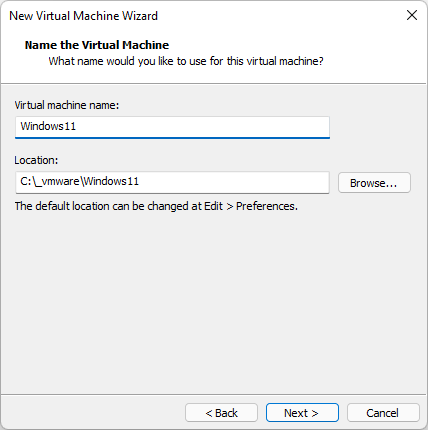Click the word 'Preferences' in hint text
Viewport: 428px width, 430px height.
[266, 206]
